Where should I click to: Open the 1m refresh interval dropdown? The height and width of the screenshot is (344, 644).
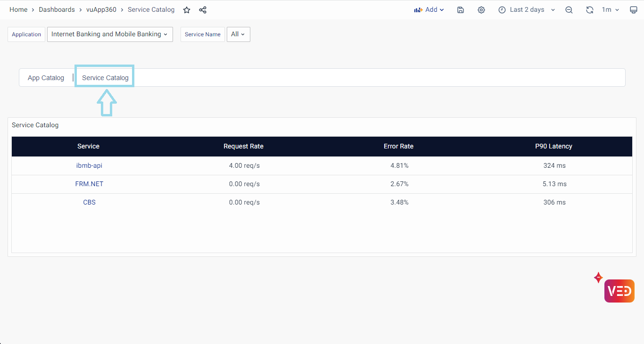[610, 10]
